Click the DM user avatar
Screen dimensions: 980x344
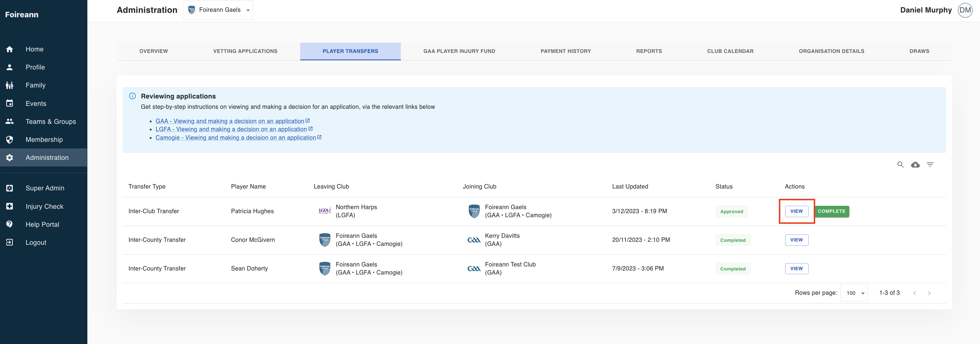coord(965,10)
